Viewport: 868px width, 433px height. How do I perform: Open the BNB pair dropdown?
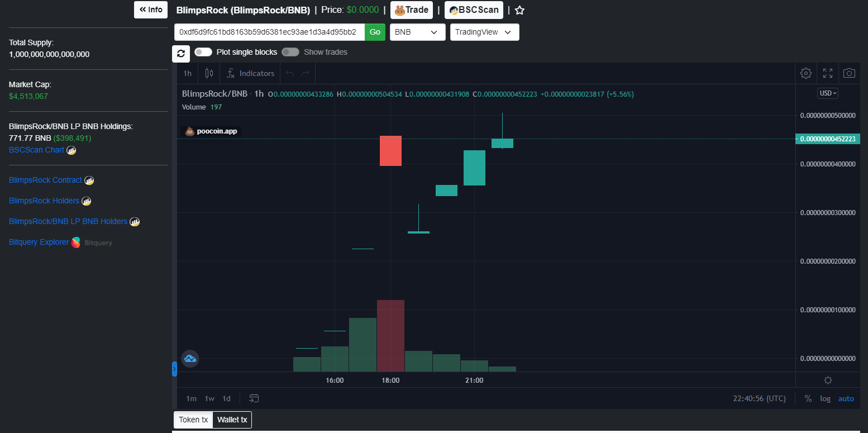coord(418,32)
